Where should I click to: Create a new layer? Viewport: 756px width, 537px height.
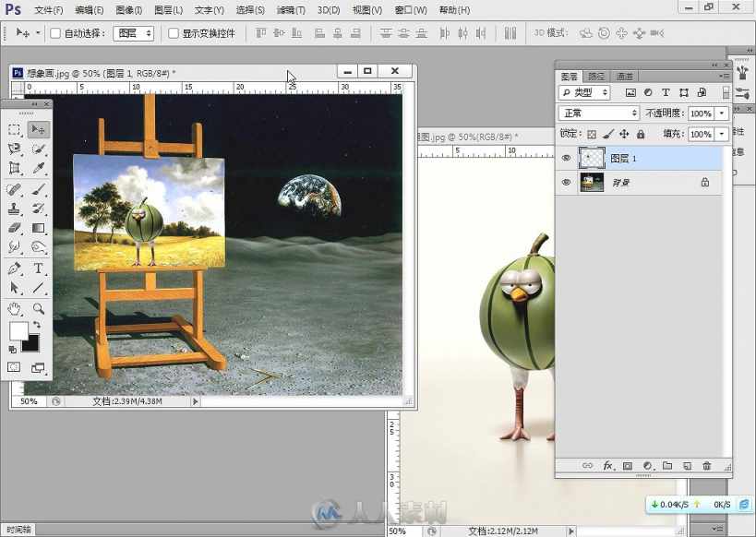pos(687,466)
